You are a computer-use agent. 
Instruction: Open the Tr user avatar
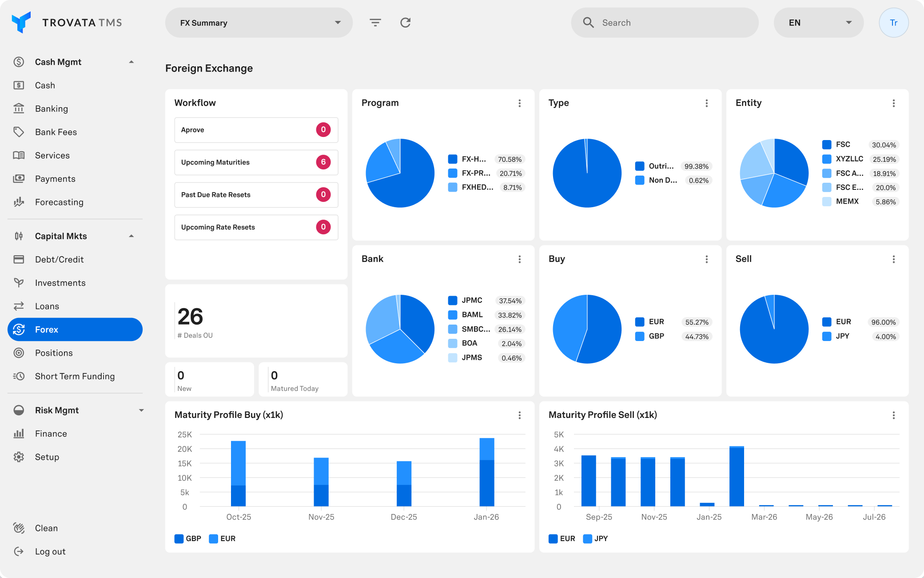click(893, 23)
